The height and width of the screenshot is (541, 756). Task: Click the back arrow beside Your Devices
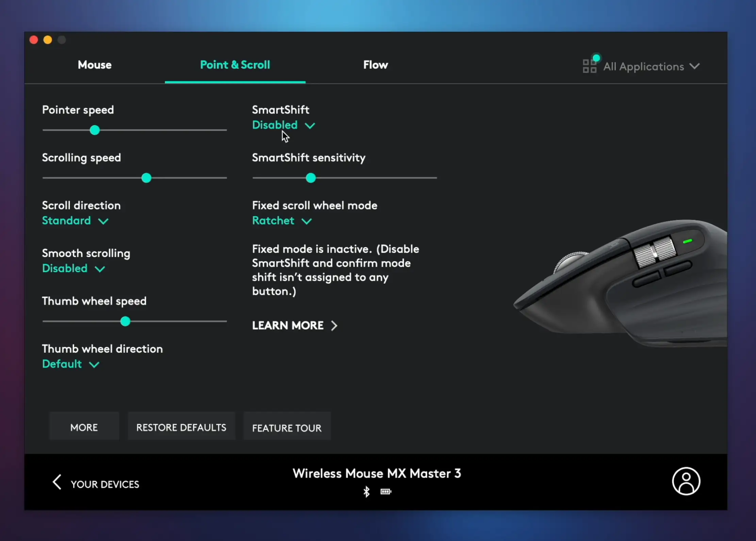(57, 482)
